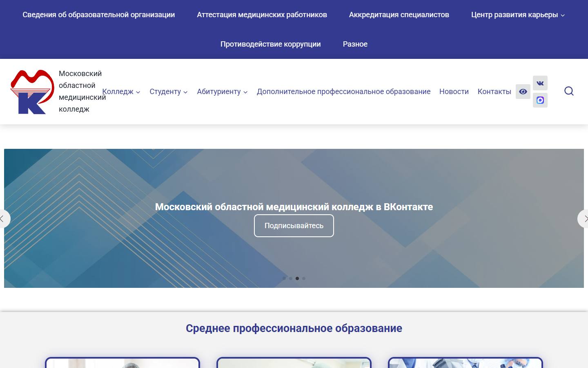Open the Разное menu item
This screenshot has height=368, width=588.
click(355, 44)
